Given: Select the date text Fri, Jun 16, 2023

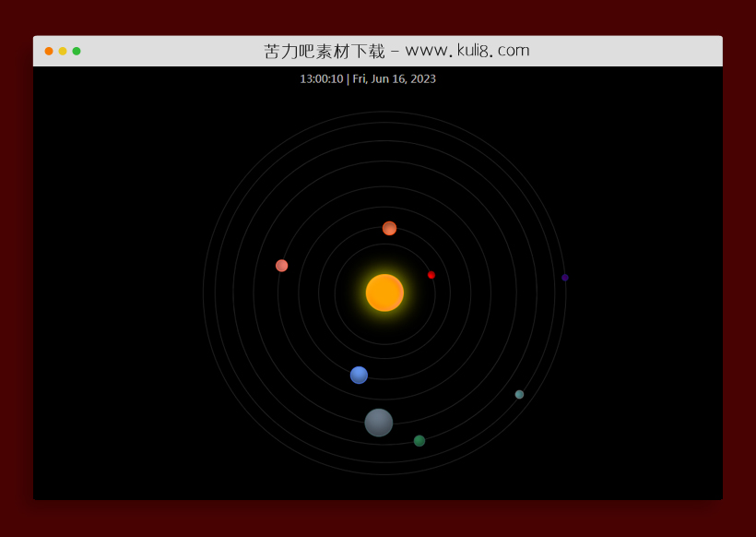Looking at the screenshot, I should (392, 79).
